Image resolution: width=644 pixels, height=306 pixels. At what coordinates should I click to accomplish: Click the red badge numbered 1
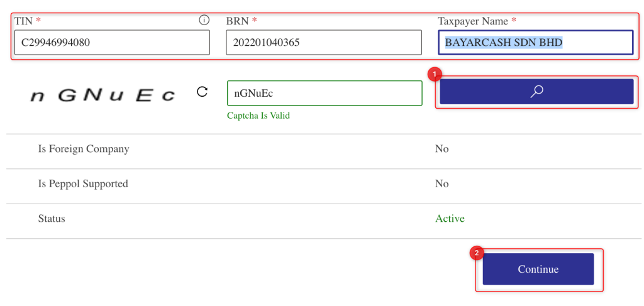click(434, 75)
